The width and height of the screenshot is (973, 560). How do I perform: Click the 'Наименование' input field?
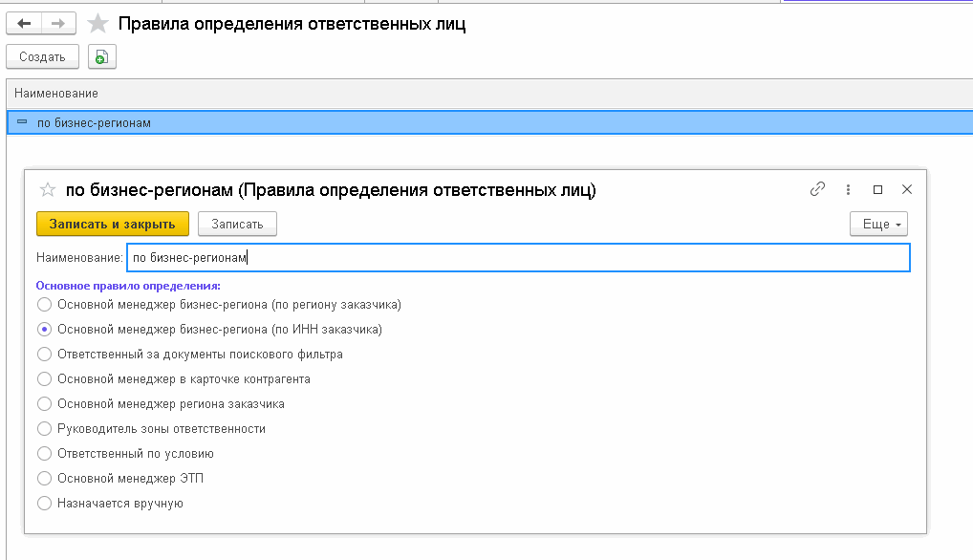tap(518, 257)
